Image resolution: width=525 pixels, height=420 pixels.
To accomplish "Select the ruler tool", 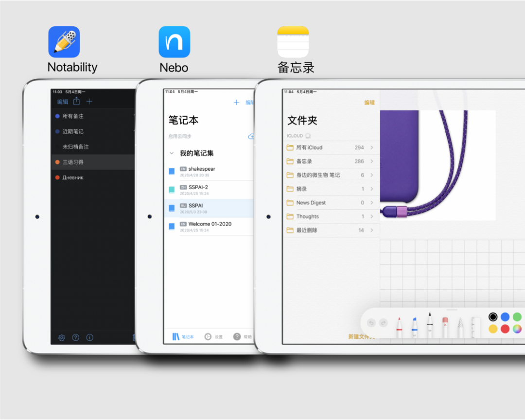I will click(x=475, y=328).
